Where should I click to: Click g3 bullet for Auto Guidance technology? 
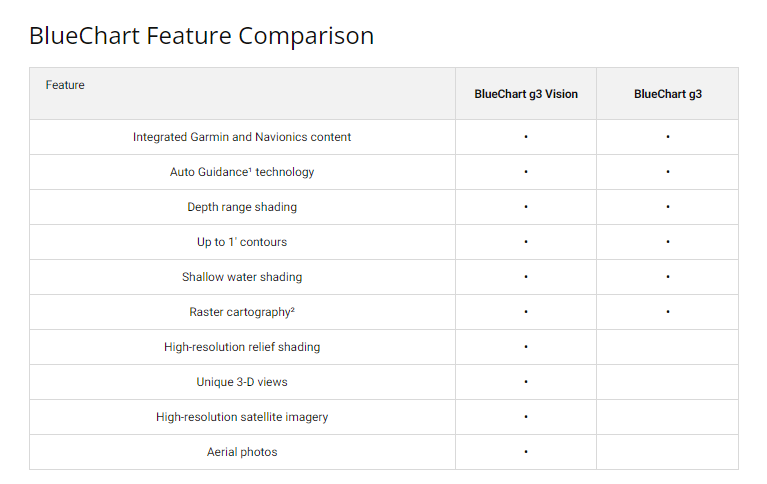tap(667, 172)
